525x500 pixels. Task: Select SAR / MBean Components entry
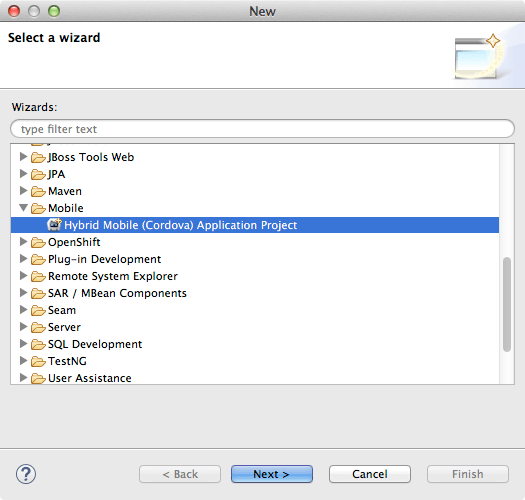pyautogui.click(x=117, y=293)
